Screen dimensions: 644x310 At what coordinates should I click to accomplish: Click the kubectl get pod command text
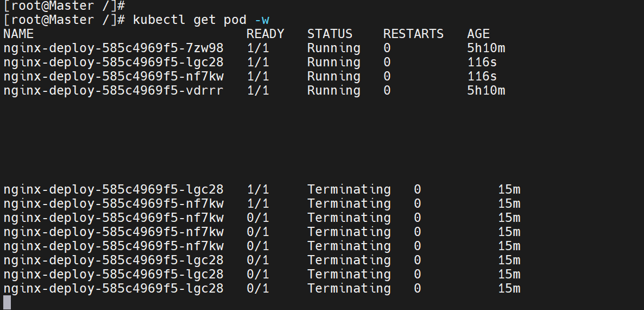(190, 20)
